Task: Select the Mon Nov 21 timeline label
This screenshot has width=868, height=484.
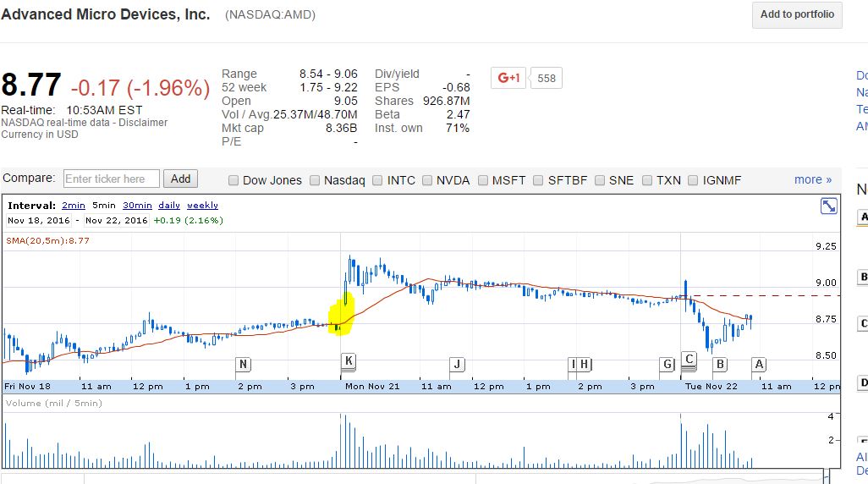Action: [372, 387]
